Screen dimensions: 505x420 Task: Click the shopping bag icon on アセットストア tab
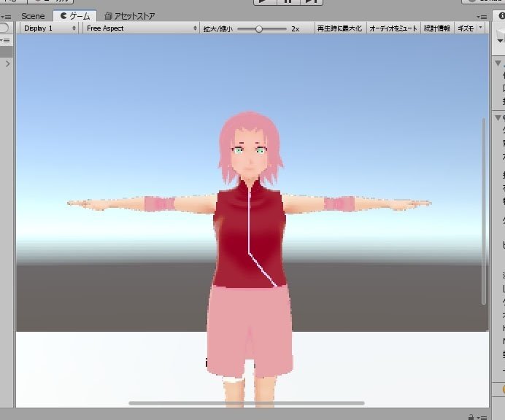(108, 16)
